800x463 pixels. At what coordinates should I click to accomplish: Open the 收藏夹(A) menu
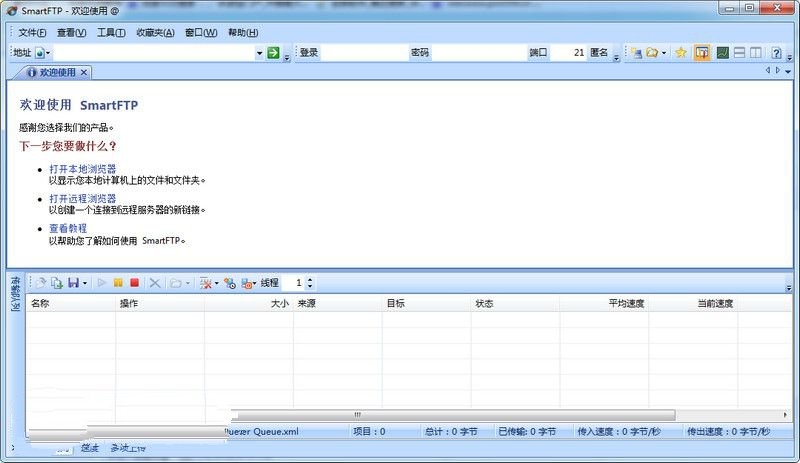click(155, 33)
